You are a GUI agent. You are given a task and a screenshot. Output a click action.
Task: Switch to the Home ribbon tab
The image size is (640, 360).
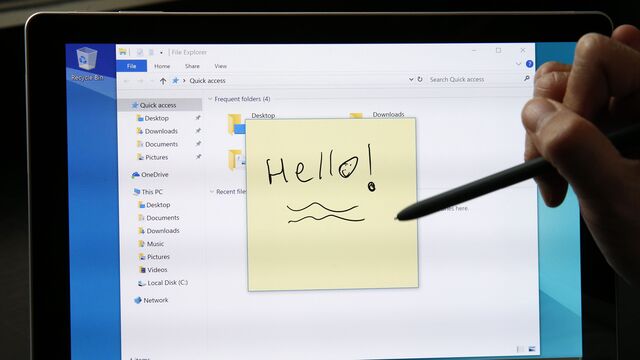click(x=162, y=66)
